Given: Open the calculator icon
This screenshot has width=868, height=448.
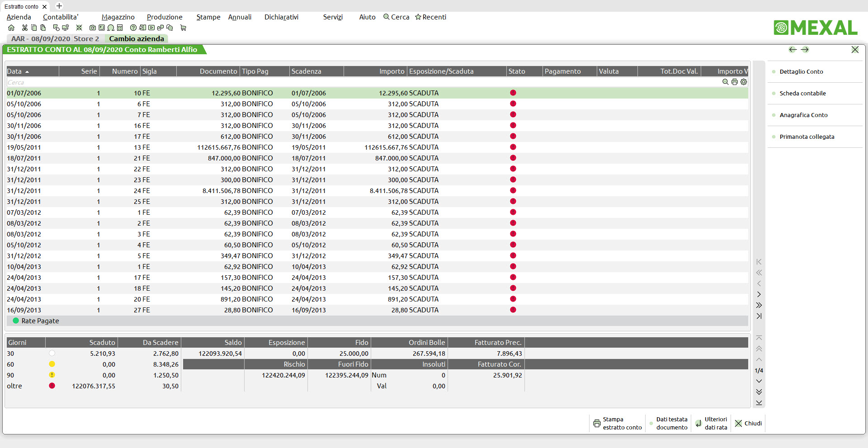Looking at the screenshot, I should point(120,28).
